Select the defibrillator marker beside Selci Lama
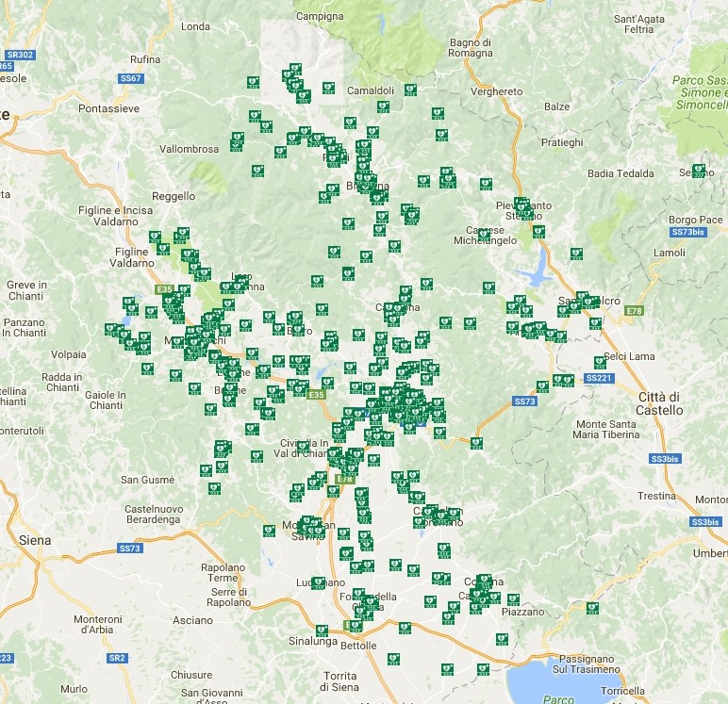Image resolution: width=728 pixels, height=704 pixels. tap(600, 362)
